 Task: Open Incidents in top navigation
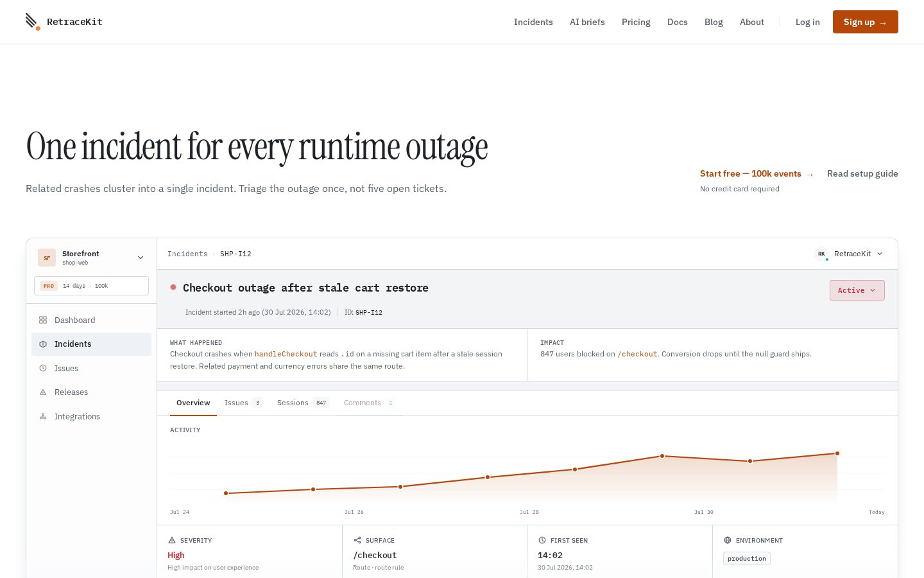pyautogui.click(x=533, y=22)
